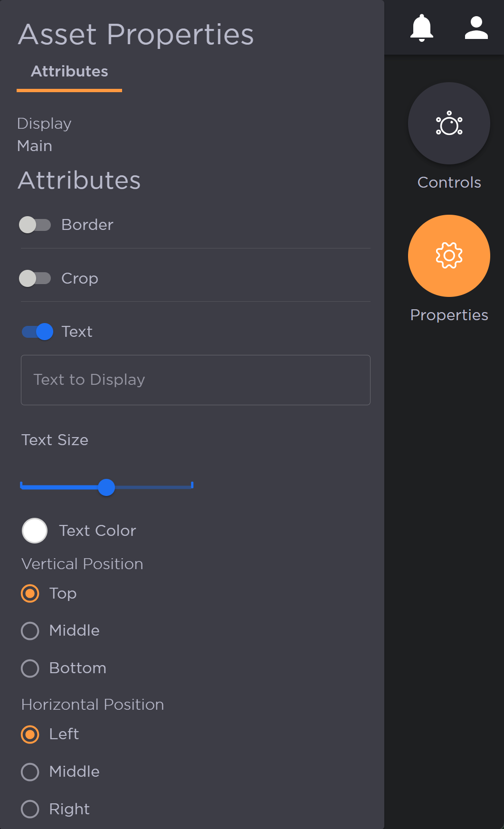Click the Text Size slider handle
The image size is (504, 829).
(x=106, y=487)
